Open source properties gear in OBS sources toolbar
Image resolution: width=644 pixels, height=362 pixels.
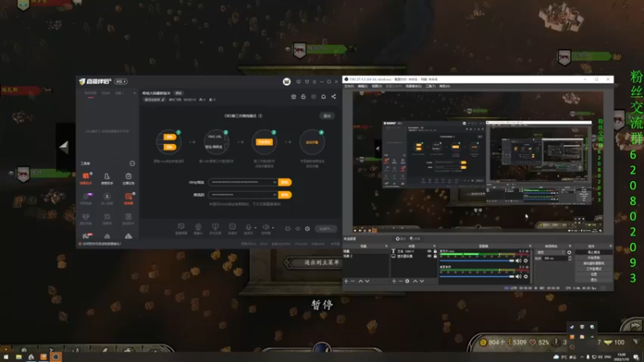click(x=407, y=281)
